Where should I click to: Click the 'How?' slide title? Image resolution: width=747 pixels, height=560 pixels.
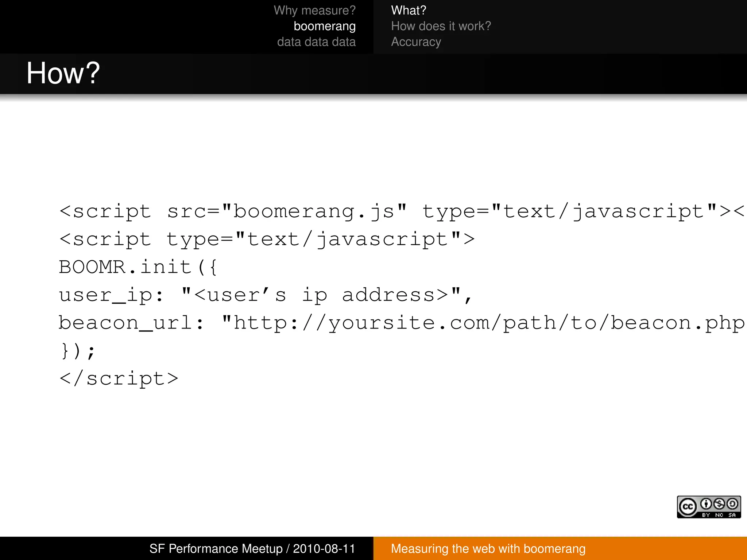(63, 73)
